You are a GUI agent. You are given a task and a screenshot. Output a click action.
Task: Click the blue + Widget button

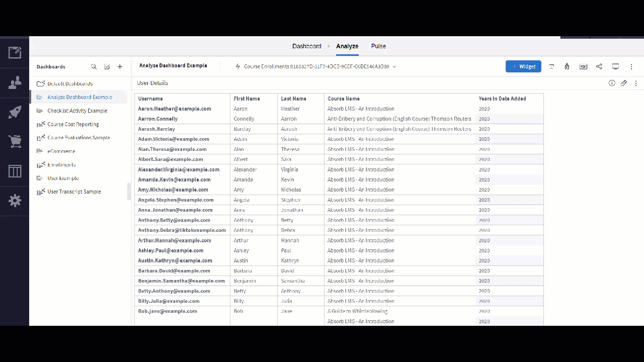pos(523,66)
